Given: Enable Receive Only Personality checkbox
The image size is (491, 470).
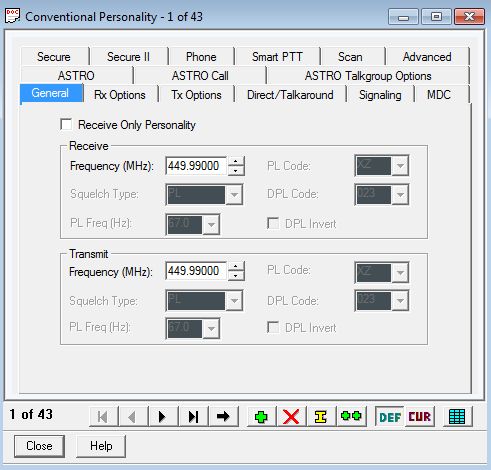Looking at the screenshot, I should coord(66,125).
